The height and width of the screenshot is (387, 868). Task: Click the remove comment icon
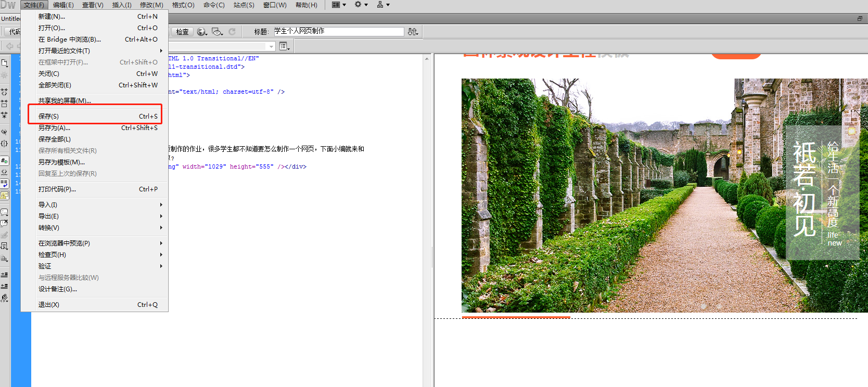[x=4, y=224]
